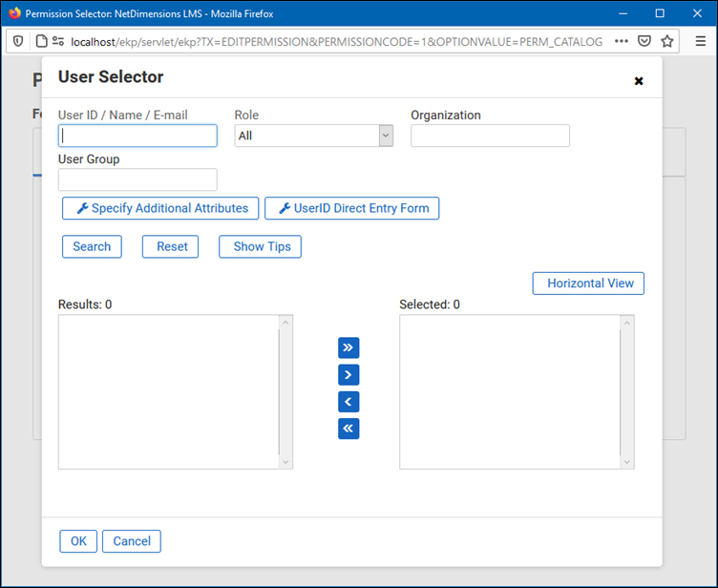Screen dimensions: 718x588
Task: Click the shield tracking protection icon
Action: 18,41
